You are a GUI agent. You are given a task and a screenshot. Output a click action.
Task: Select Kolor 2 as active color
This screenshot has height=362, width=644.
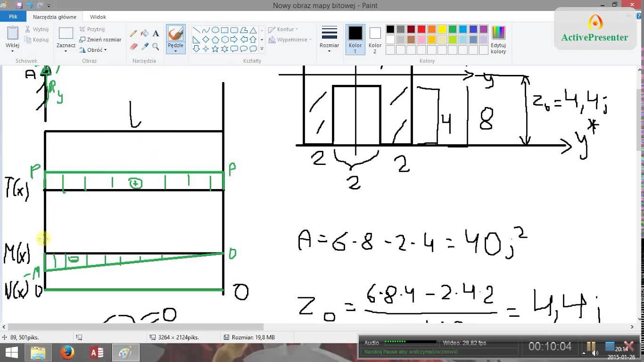coord(375,40)
